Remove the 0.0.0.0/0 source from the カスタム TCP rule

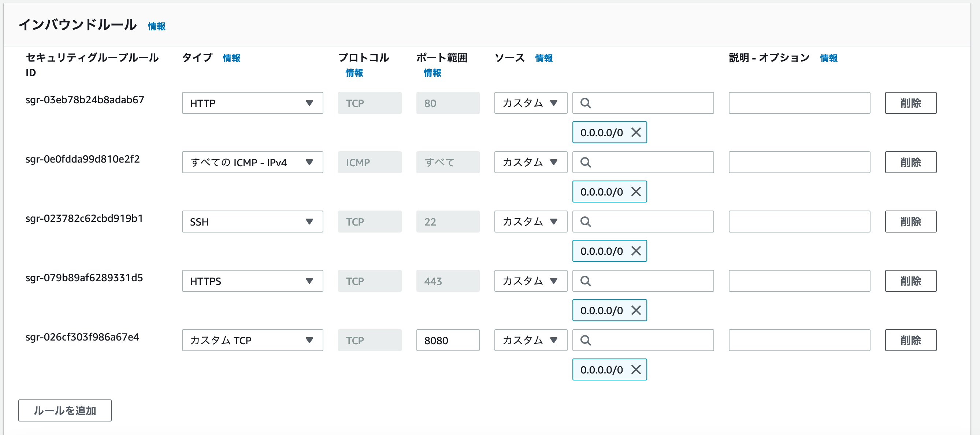pyautogui.click(x=636, y=369)
